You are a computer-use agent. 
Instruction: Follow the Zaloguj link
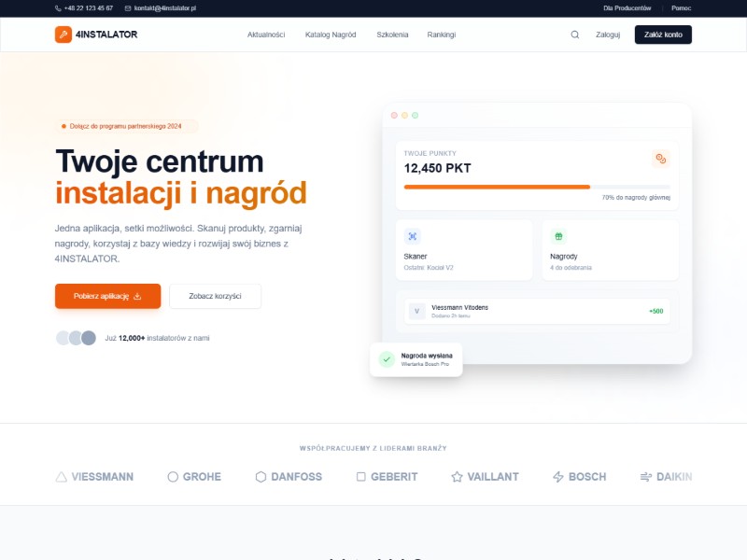click(608, 35)
